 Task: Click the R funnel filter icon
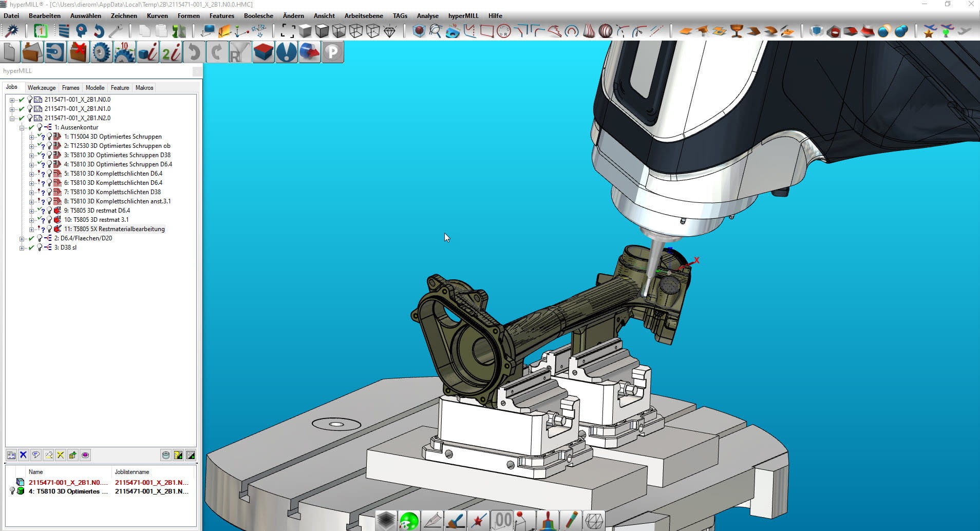click(x=240, y=52)
